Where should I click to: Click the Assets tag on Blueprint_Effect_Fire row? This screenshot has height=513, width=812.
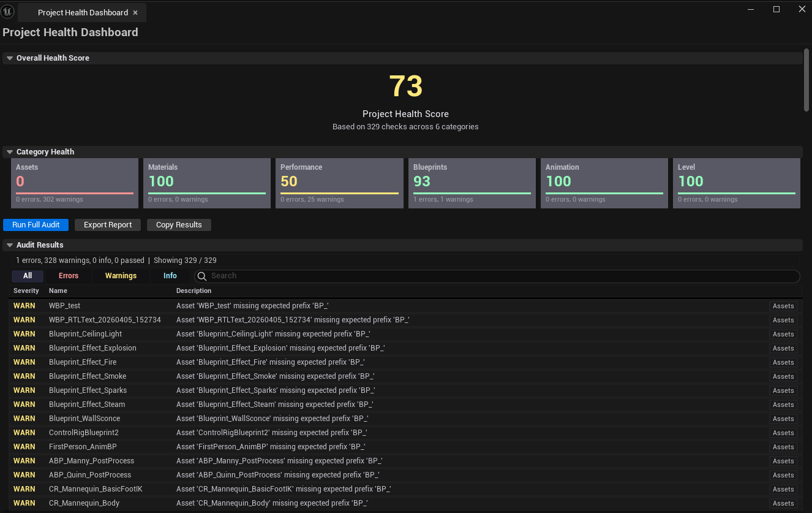coord(783,362)
